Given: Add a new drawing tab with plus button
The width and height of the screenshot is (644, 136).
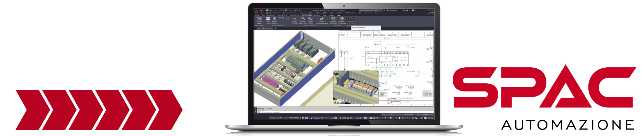Looking at the screenshot, I should click(275, 28).
